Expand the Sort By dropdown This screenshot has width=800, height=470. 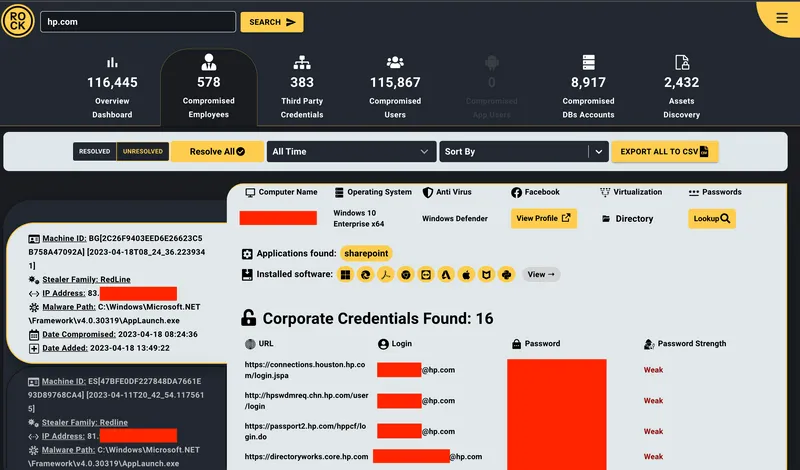point(524,152)
